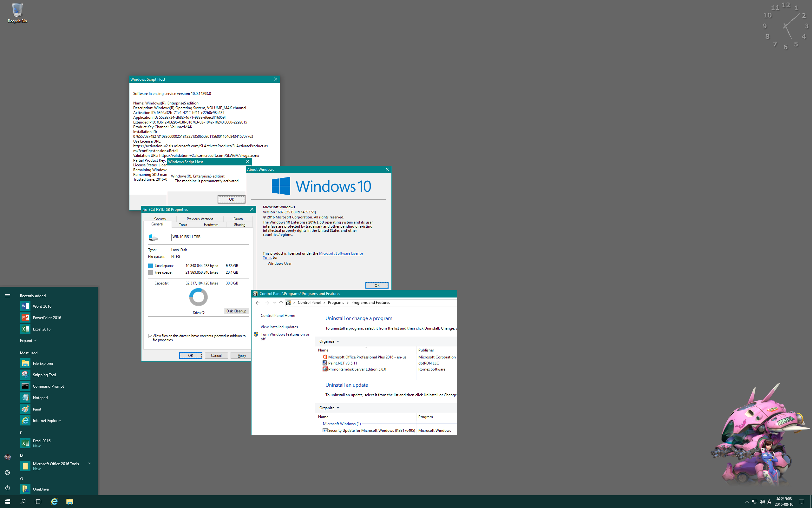This screenshot has height=508, width=812.
Task: Click View installed updates link
Action: [279, 327]
